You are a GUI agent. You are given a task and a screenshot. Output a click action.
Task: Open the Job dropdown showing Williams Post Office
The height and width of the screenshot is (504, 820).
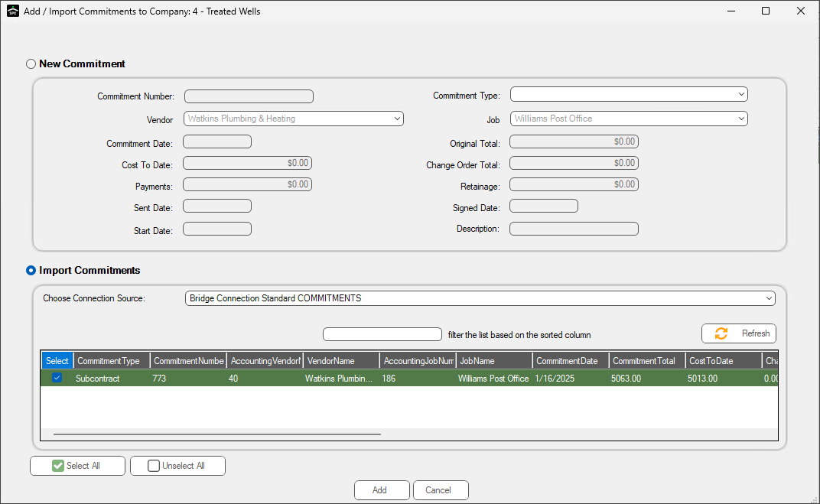click(629, 119)
